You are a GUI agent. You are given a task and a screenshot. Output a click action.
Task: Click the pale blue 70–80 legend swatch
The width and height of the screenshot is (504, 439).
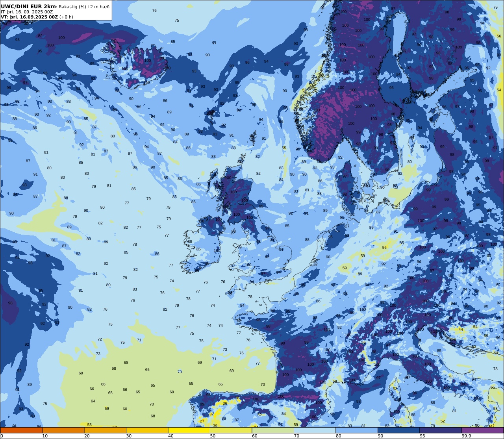[315, 430]
